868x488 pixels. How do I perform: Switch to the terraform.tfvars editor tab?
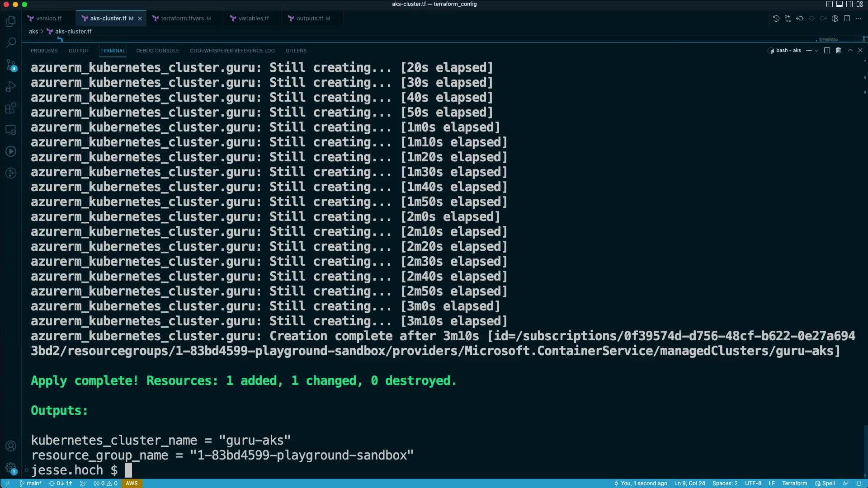[x=182, y=19]
